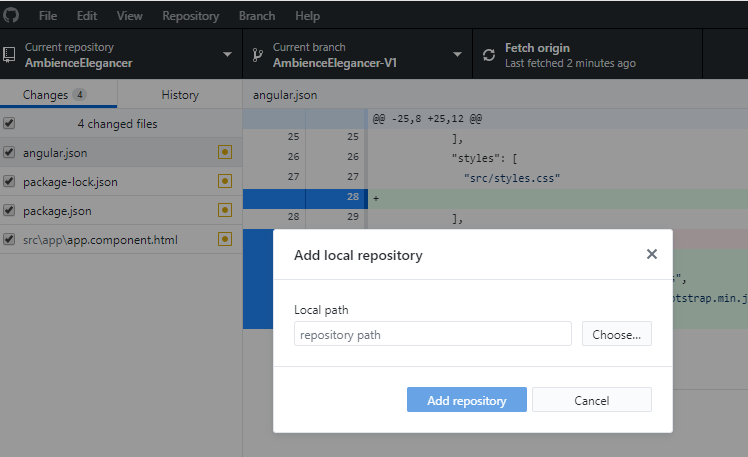Click the git branch icon beside Current branch

point(258,55)
